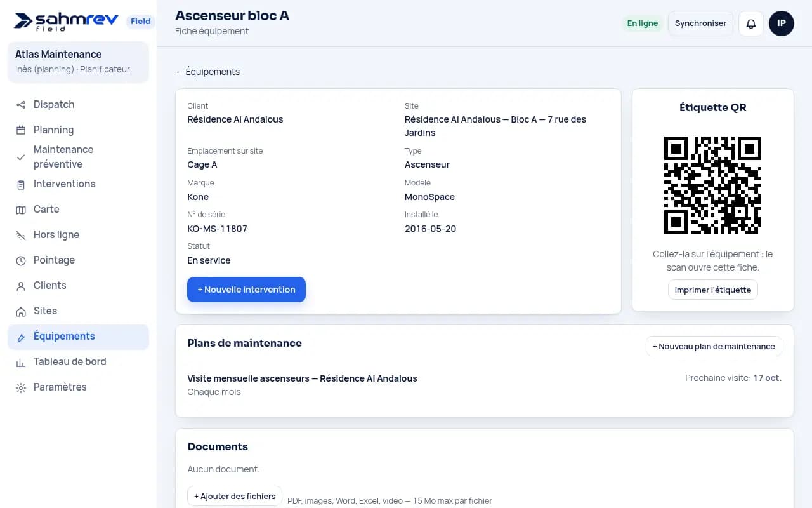Go back via the ← Équipements link

(207, 72)
